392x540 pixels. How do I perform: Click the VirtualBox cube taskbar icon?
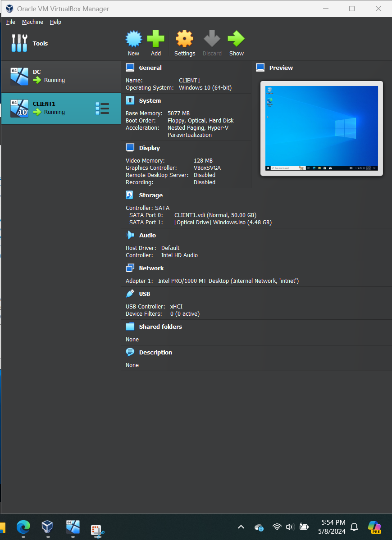tap(47, 527)
